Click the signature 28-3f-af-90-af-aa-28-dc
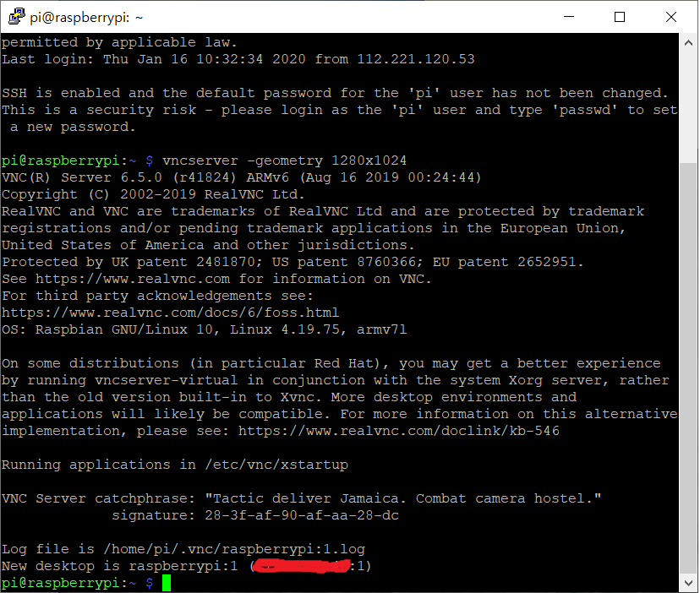Viewport: 700px width, 593px height. pyautogui.click(x=302, y=515)
